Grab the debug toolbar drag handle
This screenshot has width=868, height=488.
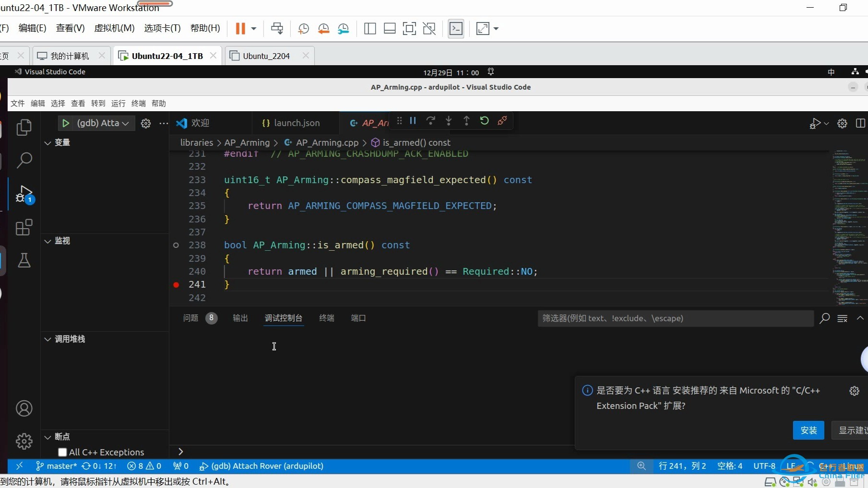(x=399, y=121)
